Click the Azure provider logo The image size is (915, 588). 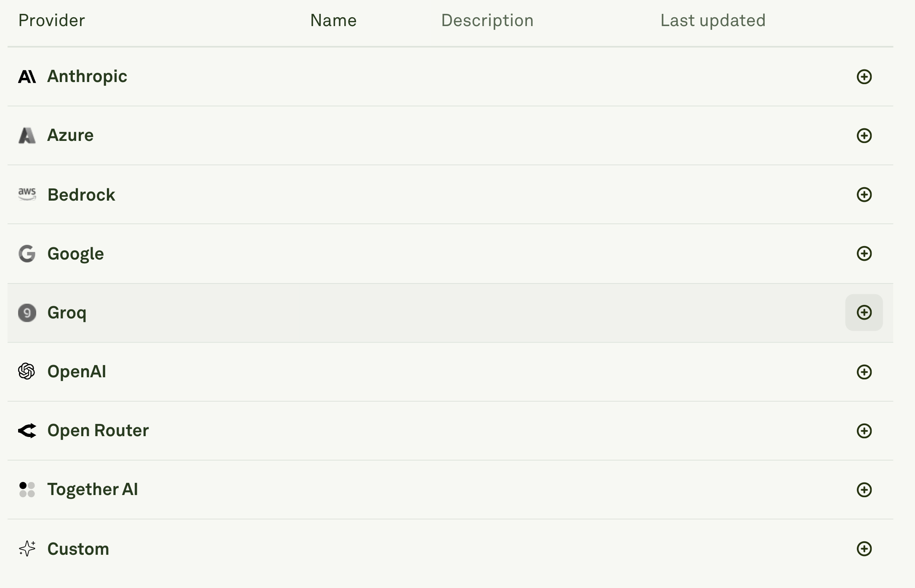[x=27, y=135]
